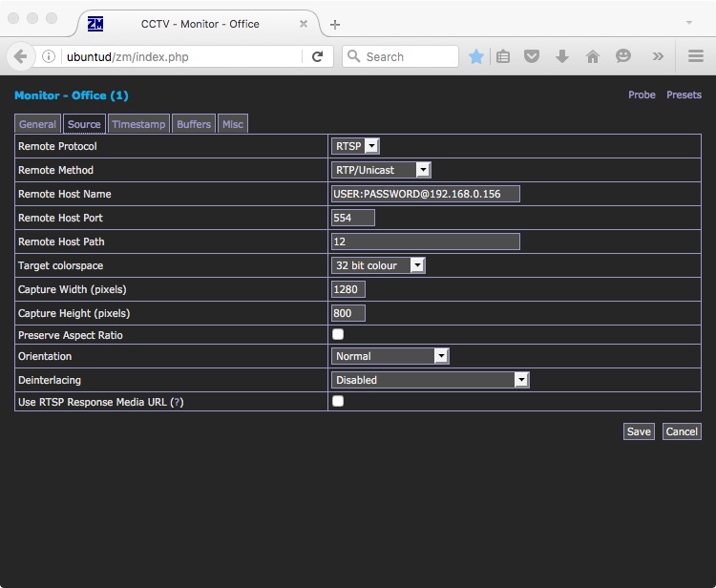This screenshot has width=716, height=588.
Task: Click the Target colorspace label
Action: tap(60, 265)
